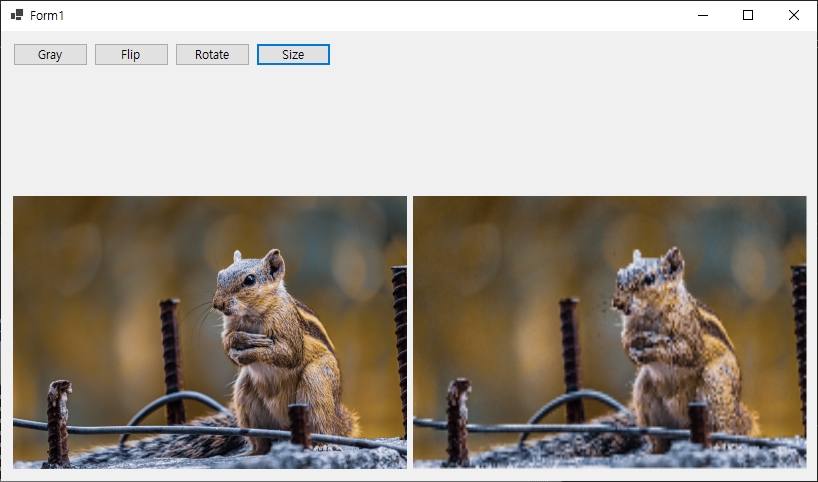Screen dimensions: 818x482
Task: Maximize the Form1 window
Action: [748, 15]
